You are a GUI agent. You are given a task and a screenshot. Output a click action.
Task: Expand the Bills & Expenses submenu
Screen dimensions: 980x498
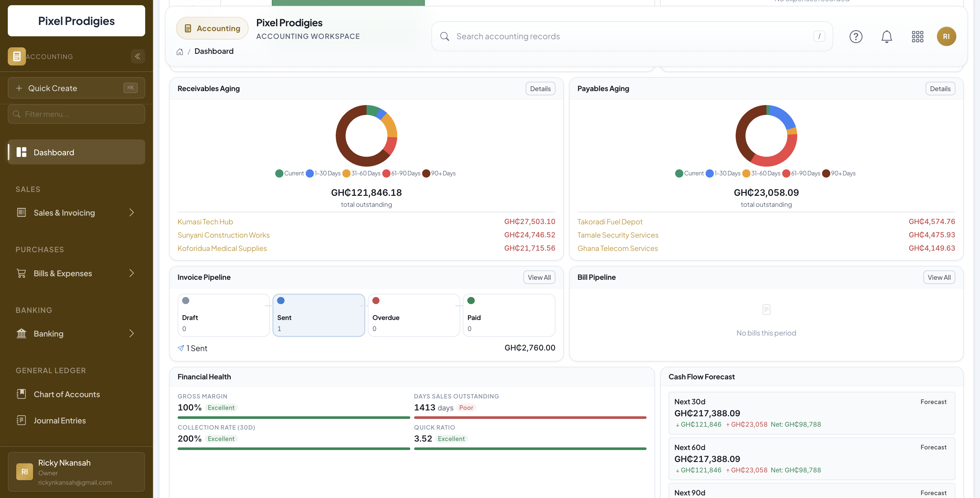tap(131, 273)
